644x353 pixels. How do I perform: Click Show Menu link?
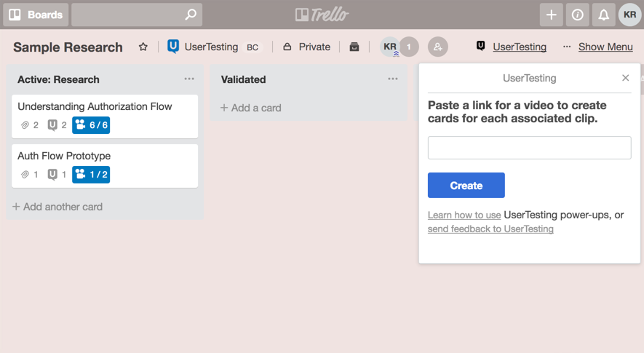tap(605, 47)
